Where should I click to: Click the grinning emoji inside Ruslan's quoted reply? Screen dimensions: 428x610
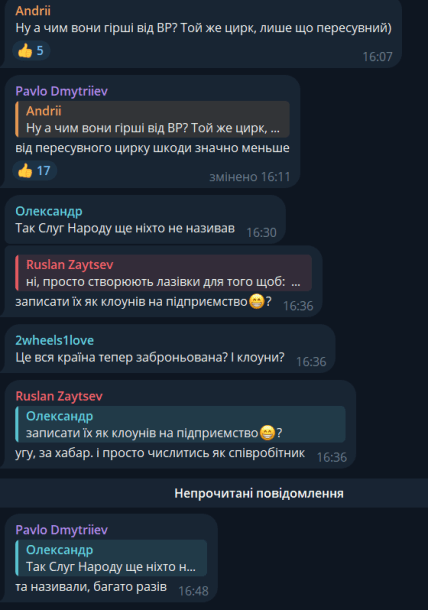(267, 433)
